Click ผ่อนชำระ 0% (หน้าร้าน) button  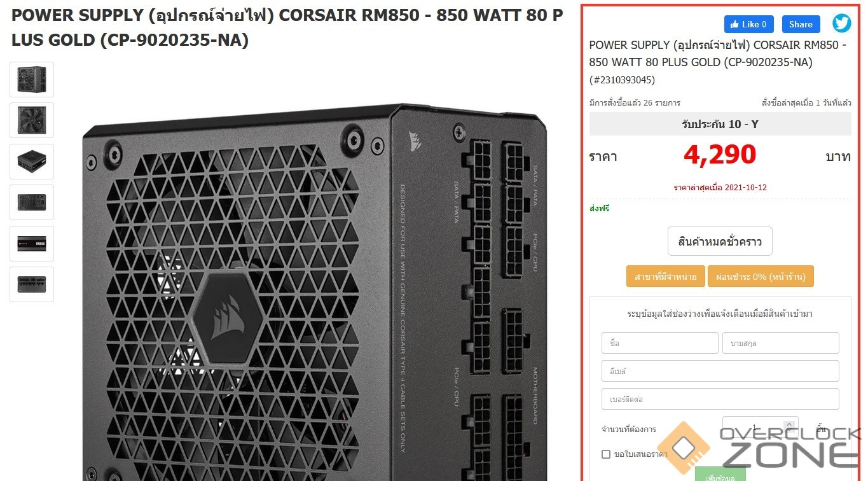click(761, 277)
